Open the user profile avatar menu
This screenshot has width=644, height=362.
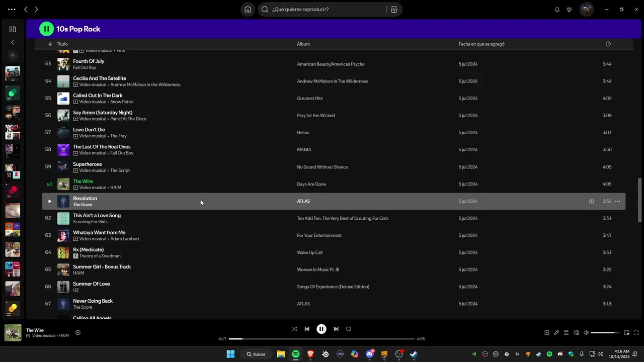587,9
